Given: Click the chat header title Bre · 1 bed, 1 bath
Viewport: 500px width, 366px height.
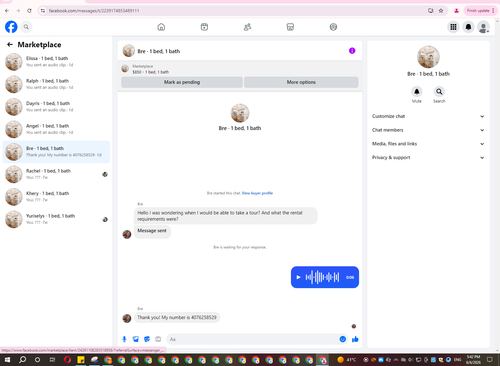Looking at the screenshot, I should (159, 51).
